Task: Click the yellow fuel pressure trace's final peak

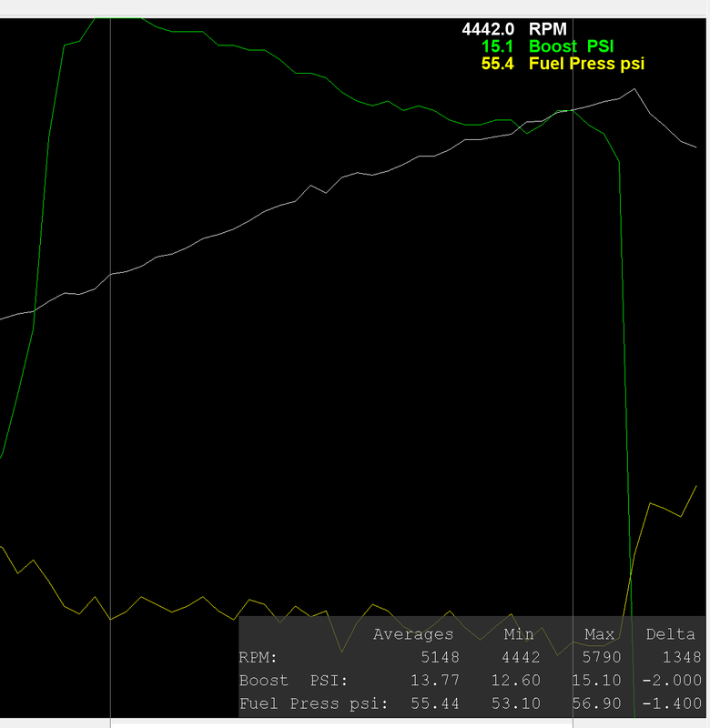Action: click(x=696, y=486)
